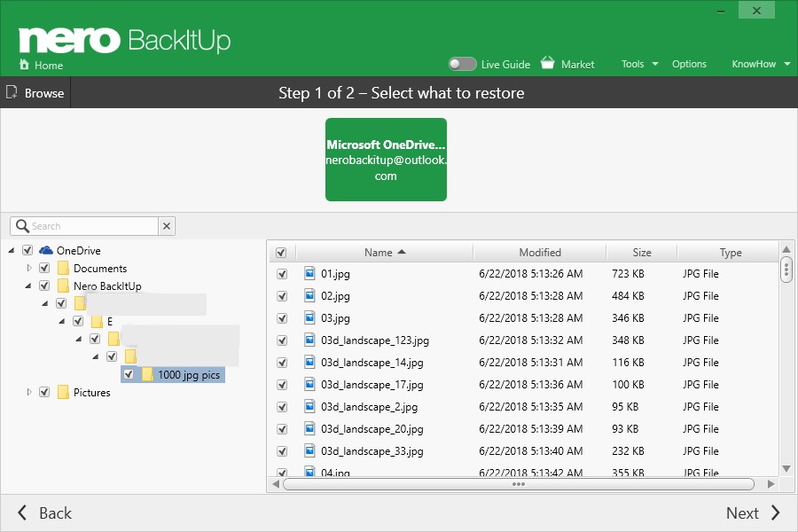Uncheck the Pictures folder checkbox
This screenshot has height=532, width=798.
pos(44,392)
